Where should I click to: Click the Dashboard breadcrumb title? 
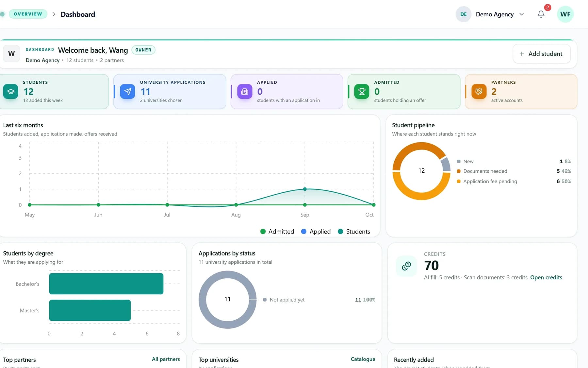pos(78,14)
